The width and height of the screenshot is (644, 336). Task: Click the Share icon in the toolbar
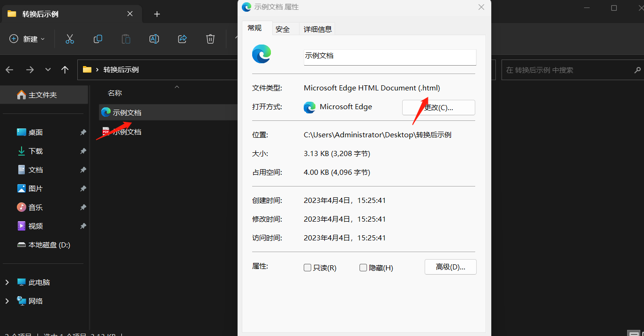click(x=182, y=39)
